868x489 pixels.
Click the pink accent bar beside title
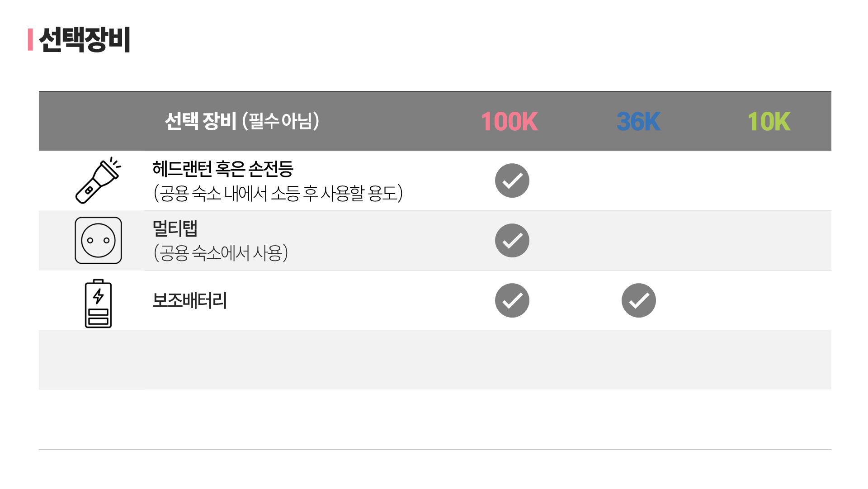click(30, 40)
